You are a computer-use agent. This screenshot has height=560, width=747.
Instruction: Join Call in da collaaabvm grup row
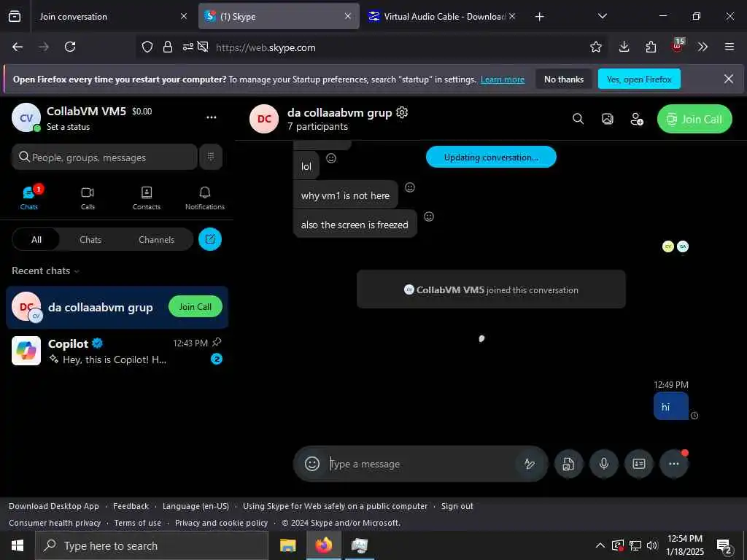click(x=196, y=307)
